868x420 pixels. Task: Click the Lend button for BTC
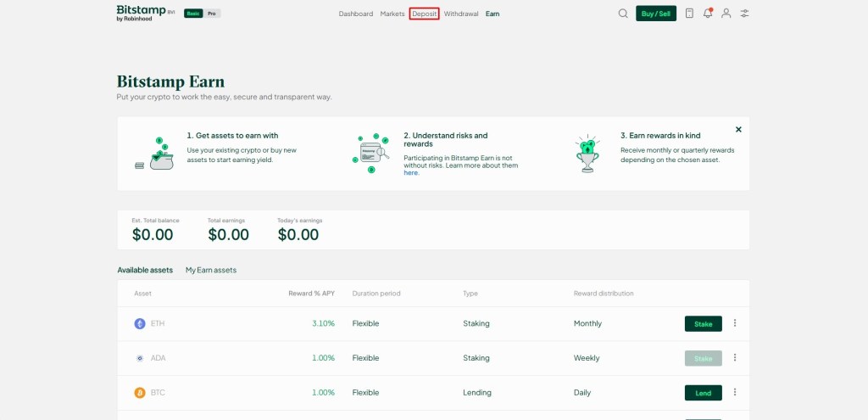click(703, 393)
